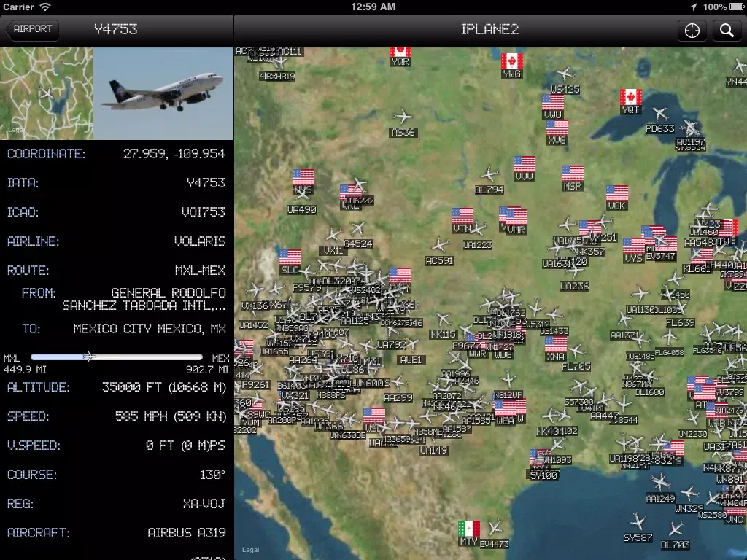
Task: Tap the EV4473 plane near MTY
Action: tap(495, 527)
